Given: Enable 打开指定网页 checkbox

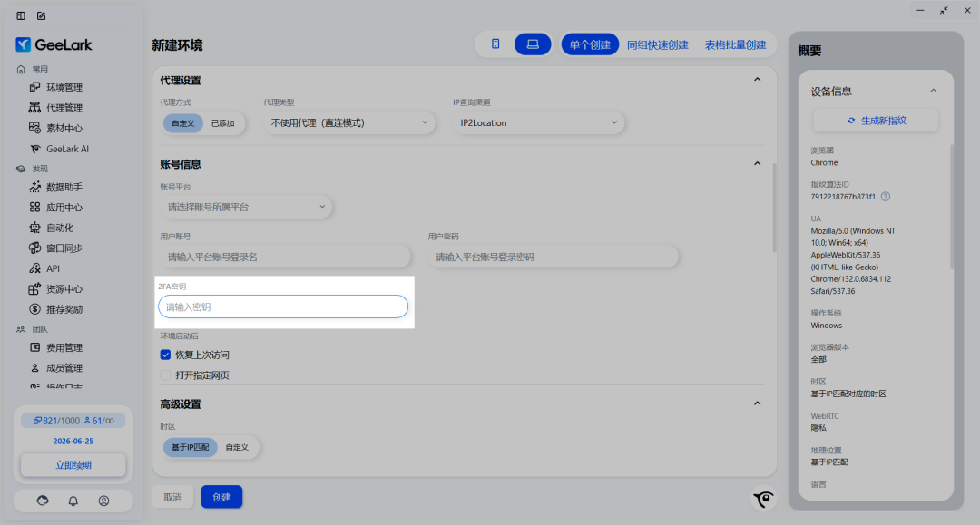Looking at the screenshot, I should [x=165, y=375].
